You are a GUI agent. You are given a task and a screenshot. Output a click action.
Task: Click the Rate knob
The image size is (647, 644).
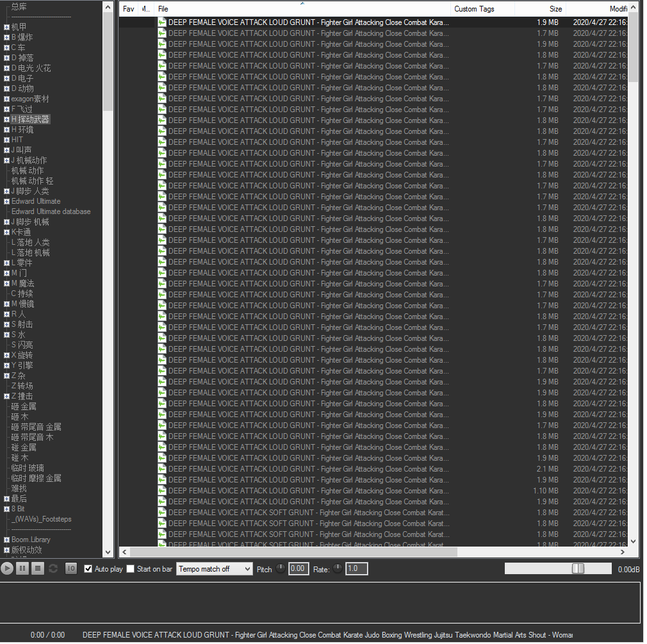(x=338, y=568)
